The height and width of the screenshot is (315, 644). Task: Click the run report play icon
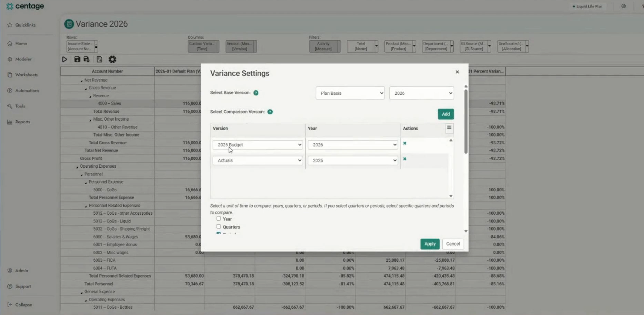(65, 59)
